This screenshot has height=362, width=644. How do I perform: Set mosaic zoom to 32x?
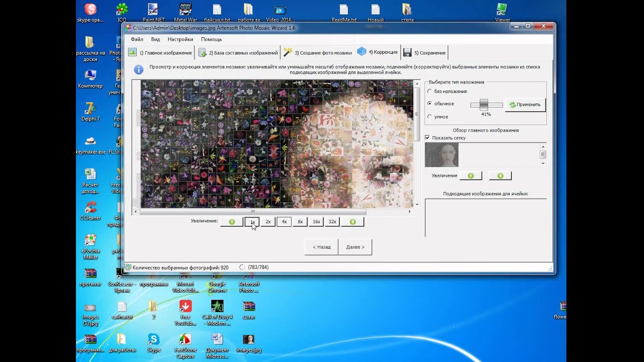point(333,222)
